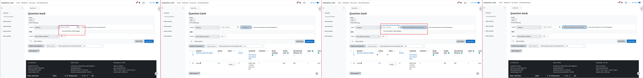This screenshot has width=644, height=78.
Task: Tick the Essay row checkbox in the third screenshot
Action: [351, 63]
